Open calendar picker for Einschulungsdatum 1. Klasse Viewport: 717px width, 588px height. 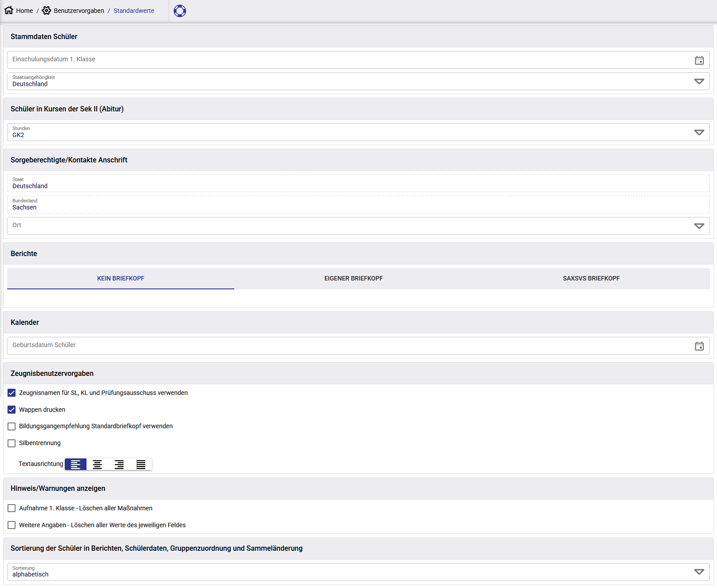point(699,60)
